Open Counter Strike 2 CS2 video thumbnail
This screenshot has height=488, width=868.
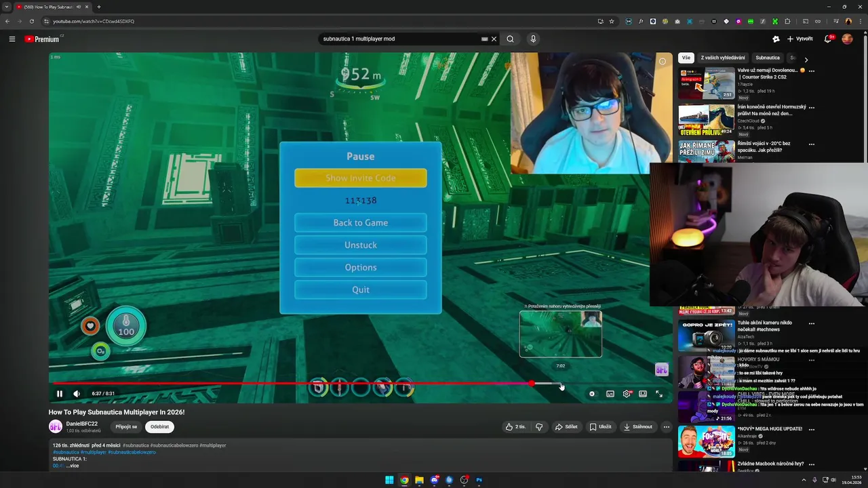tap(707, 83)
